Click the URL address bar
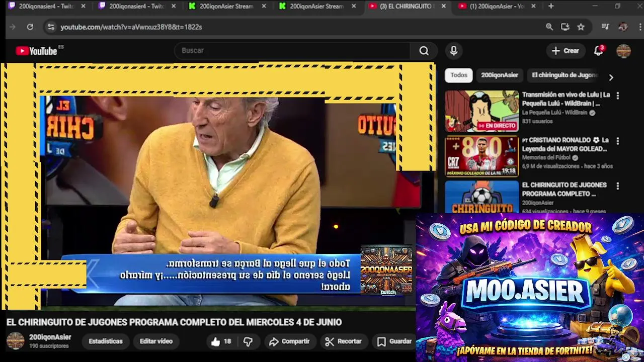The image size is (644, 362). coord(297,27)
